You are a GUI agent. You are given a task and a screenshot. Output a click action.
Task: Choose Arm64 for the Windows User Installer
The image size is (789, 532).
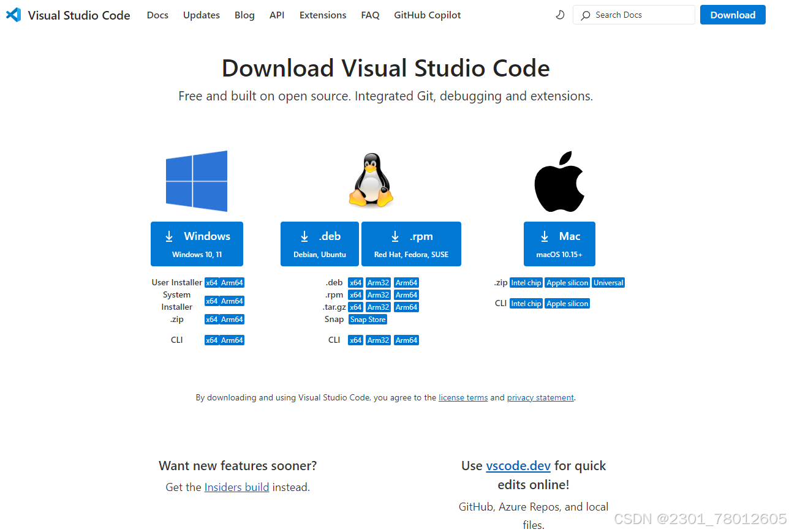232,283
